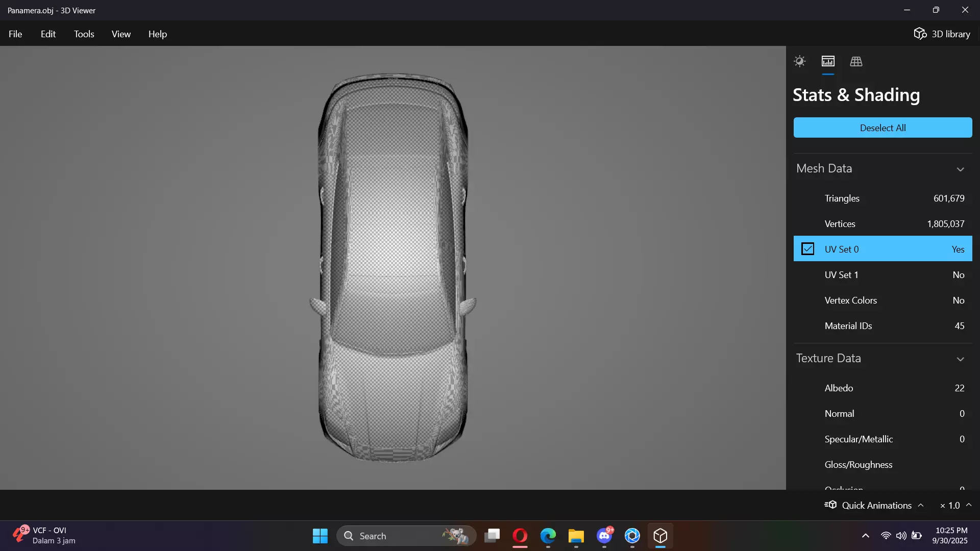The height and width of the screenshot is (551, 980).
Task: Open Microsoft Edge from taskbar
Action: click(x=548, y=536)
